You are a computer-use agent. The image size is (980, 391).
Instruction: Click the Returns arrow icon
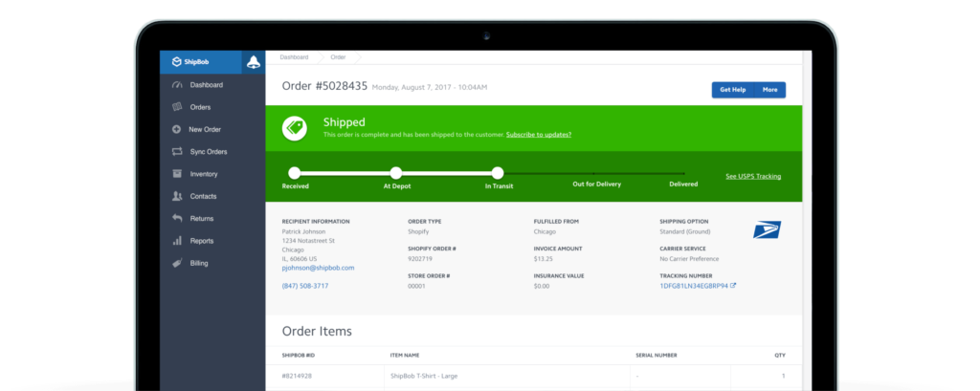click(176, 219)
